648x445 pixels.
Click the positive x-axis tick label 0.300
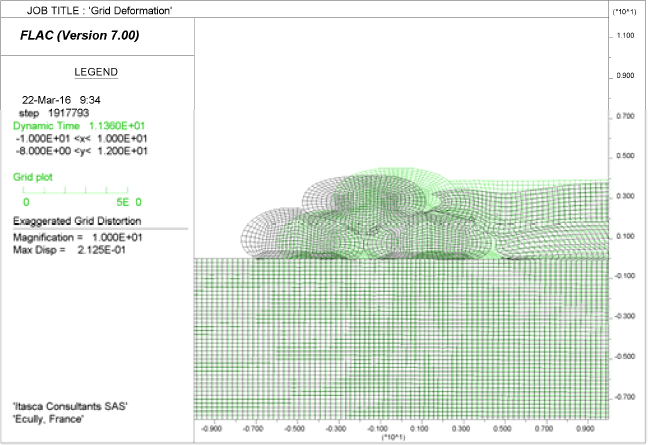click(461, 428)
